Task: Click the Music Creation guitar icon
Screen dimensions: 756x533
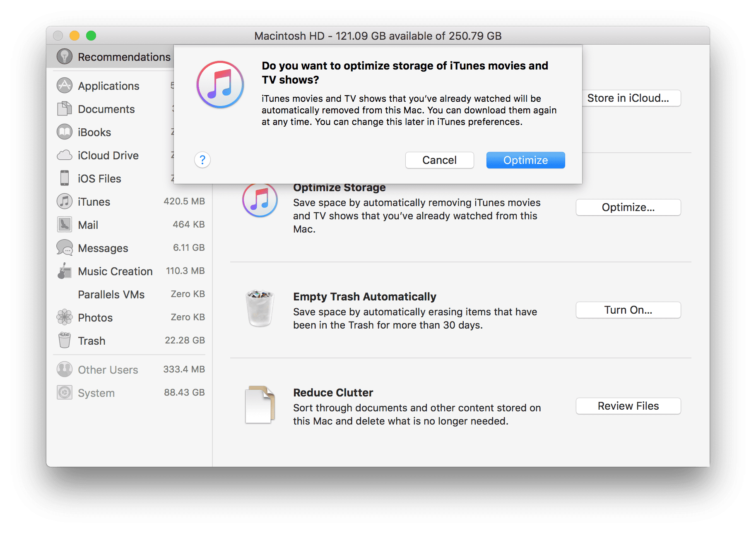Action: [64, 271]
